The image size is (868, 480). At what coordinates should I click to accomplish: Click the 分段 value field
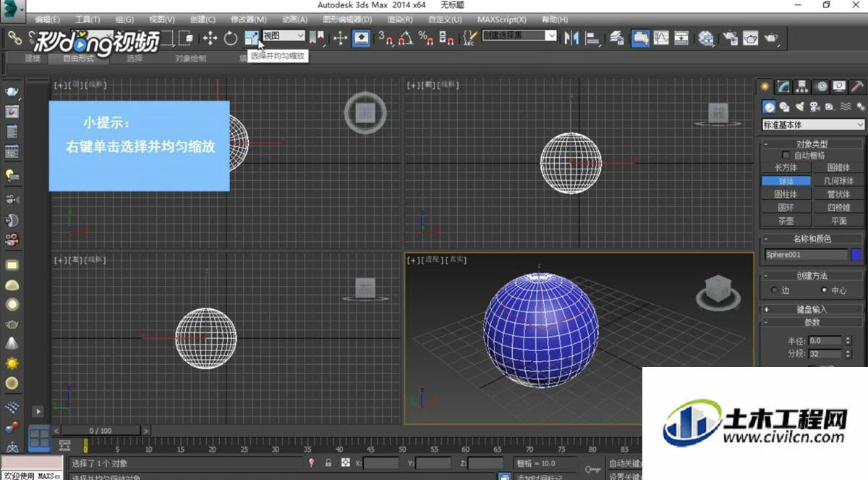[x=825, y=354]
